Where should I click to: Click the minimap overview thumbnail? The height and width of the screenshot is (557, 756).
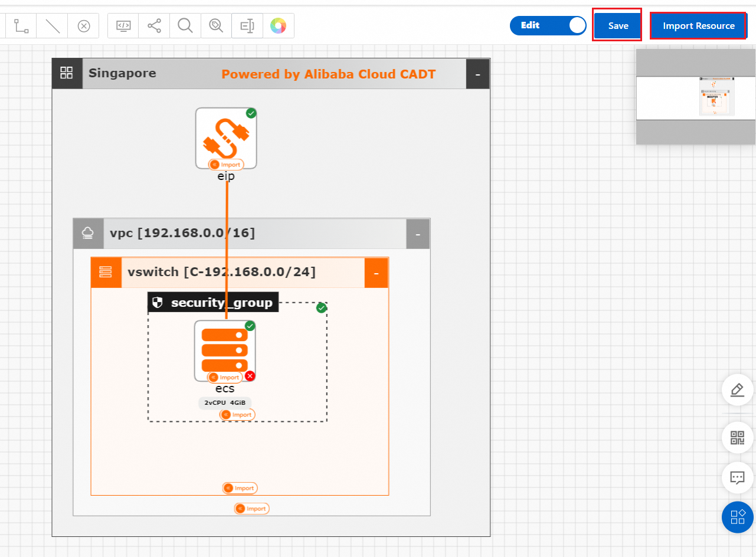(696, 97)
